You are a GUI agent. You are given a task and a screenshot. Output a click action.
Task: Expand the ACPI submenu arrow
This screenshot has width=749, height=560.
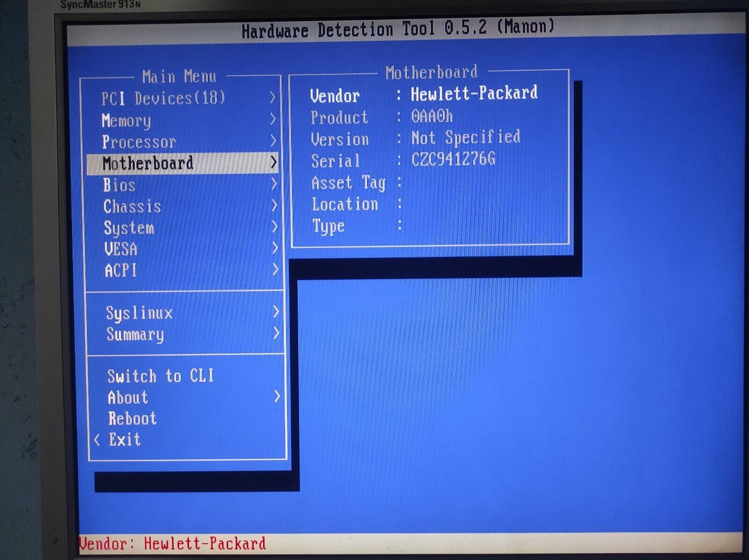(x=275, y=269)
